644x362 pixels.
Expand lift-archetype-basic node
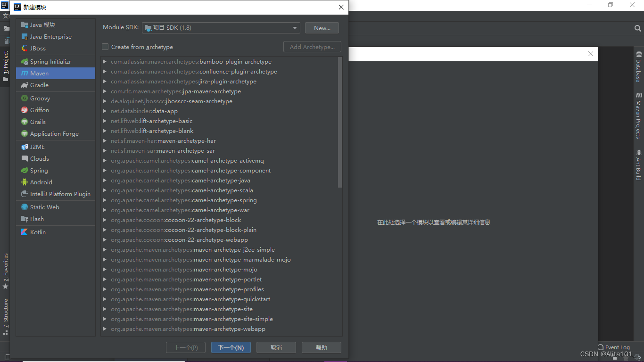(105, 121)
